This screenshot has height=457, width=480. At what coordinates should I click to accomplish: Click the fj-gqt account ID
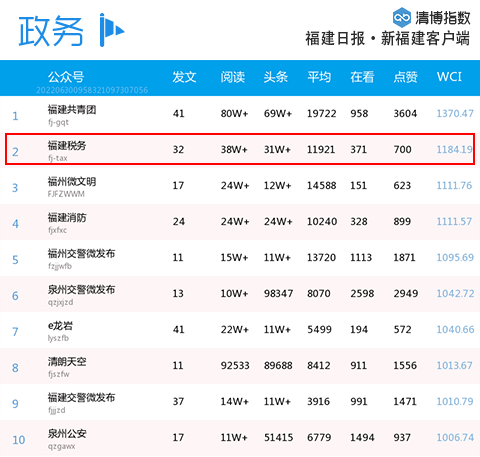58,122
